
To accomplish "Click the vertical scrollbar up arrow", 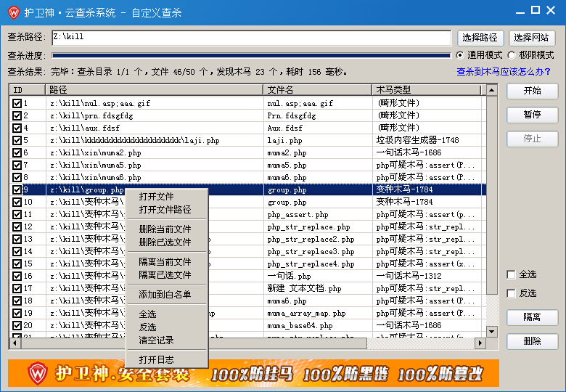I will [492, 90].
